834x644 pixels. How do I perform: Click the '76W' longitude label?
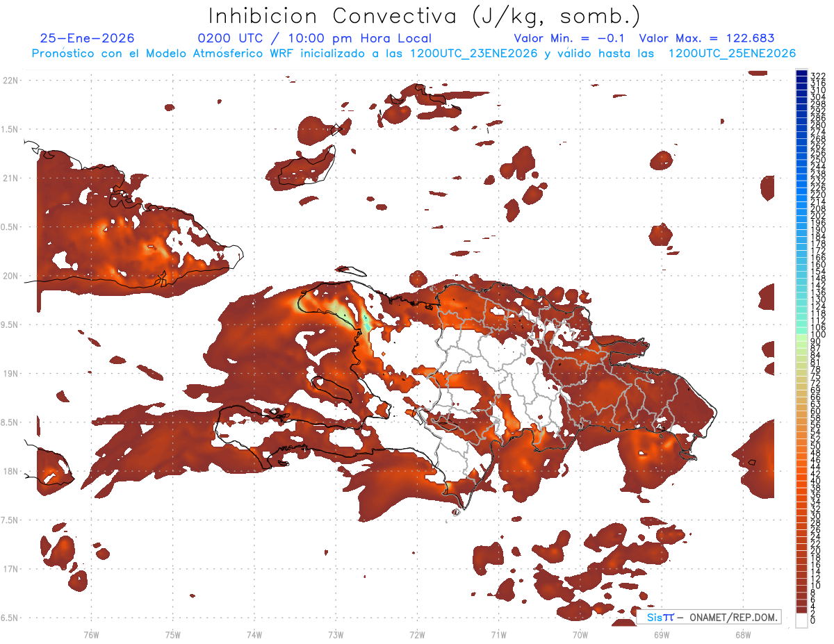(x=91, y=634)
